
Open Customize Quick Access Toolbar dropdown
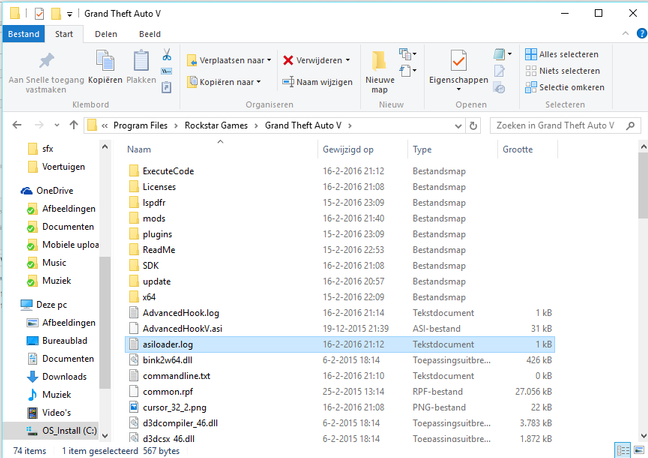tap(69, 14)
